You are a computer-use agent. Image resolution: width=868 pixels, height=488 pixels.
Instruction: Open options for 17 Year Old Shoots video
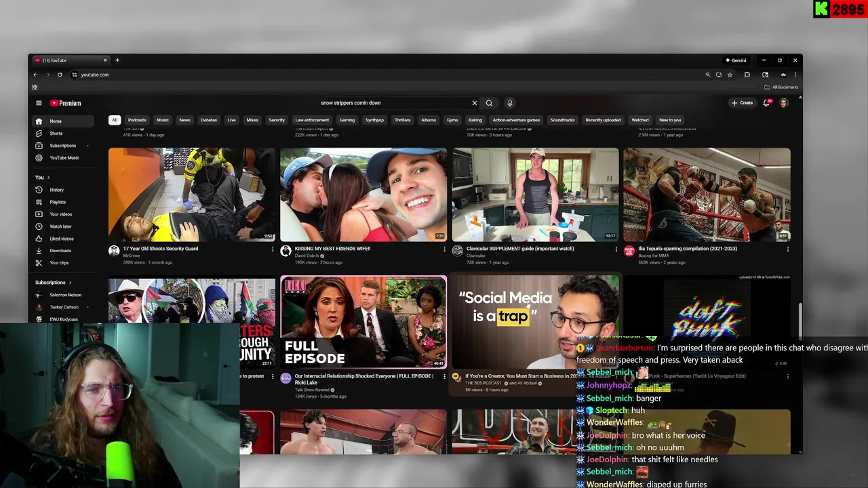click(273, 249)
